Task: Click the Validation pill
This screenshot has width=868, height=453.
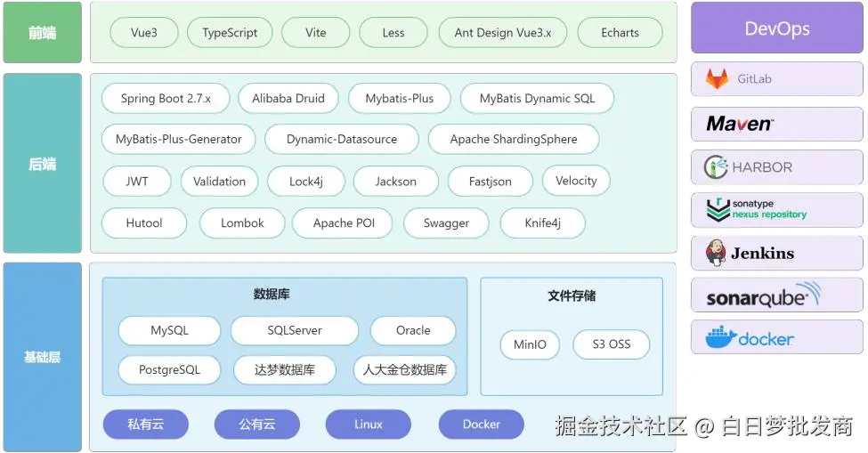Action: [x=219, y=182]
